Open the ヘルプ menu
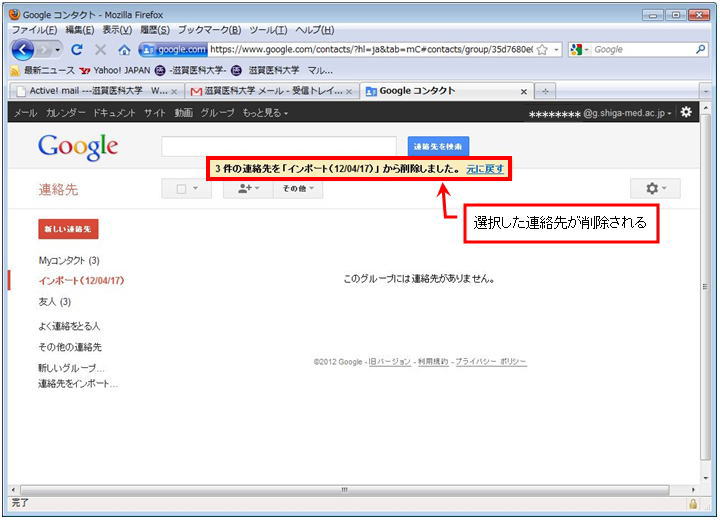This screenshot has height=521, width=720. tap(315, 30)
